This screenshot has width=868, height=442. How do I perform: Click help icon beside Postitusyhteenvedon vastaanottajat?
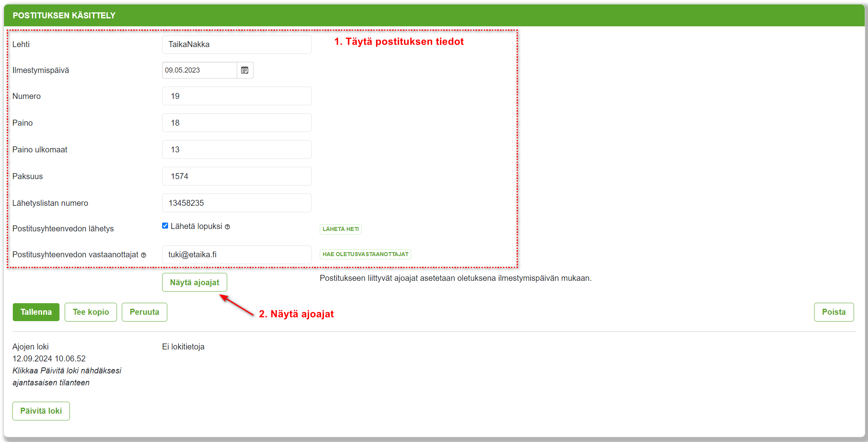click(144, 255)
